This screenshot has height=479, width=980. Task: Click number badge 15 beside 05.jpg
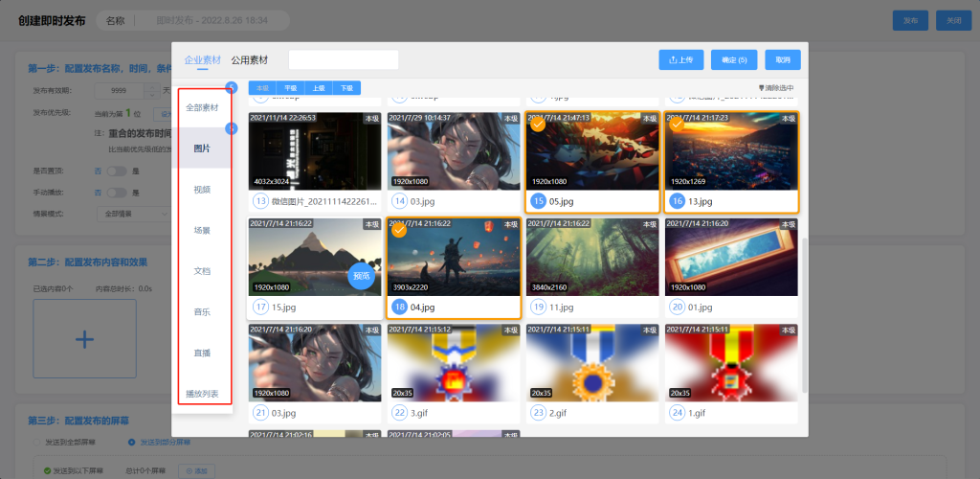click(538, 201)
